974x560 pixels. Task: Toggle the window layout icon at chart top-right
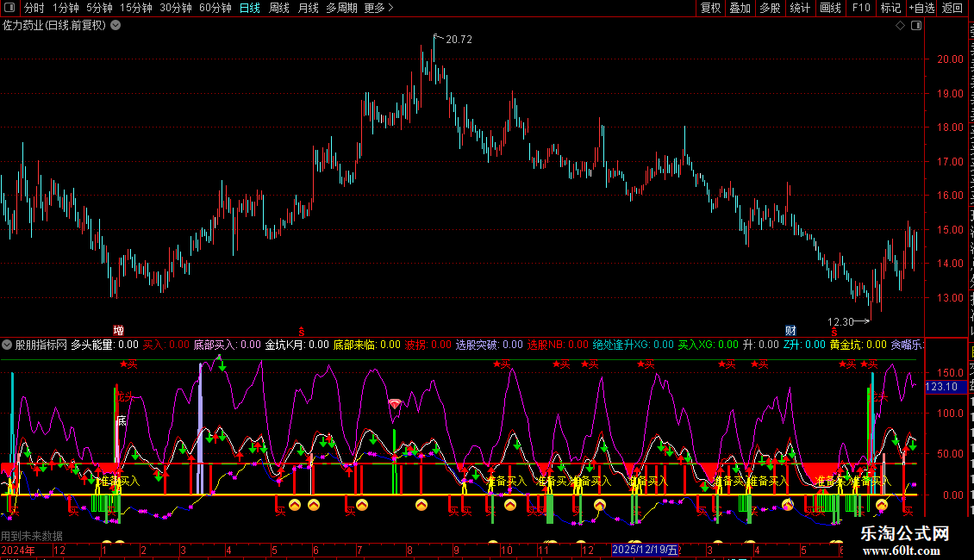coord(916,26)
